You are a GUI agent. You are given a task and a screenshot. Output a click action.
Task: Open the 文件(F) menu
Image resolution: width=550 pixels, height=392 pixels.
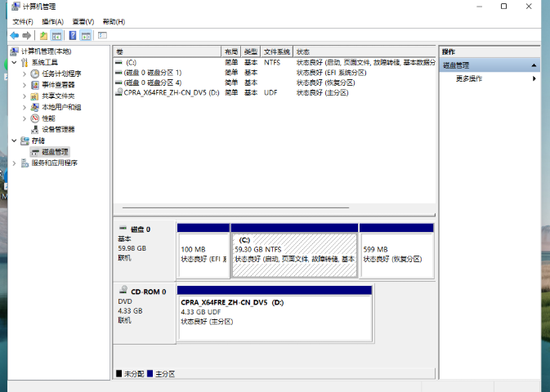click(23, 21)
